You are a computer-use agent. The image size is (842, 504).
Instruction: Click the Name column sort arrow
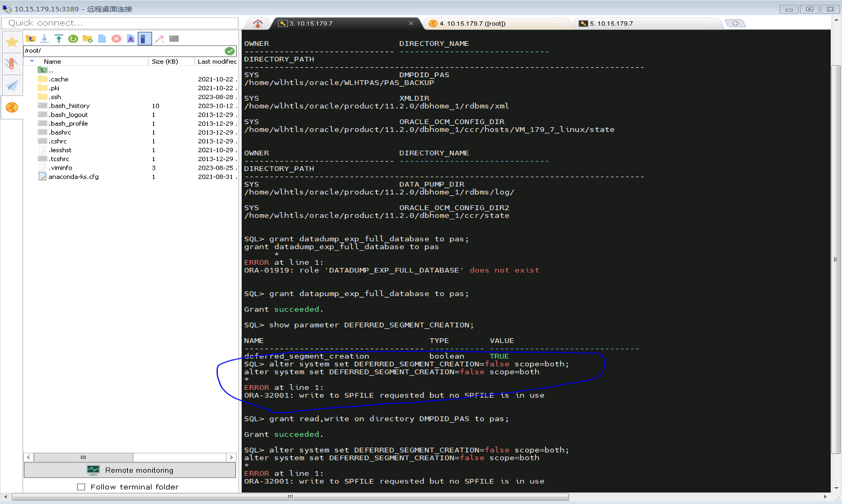[32, 61]
